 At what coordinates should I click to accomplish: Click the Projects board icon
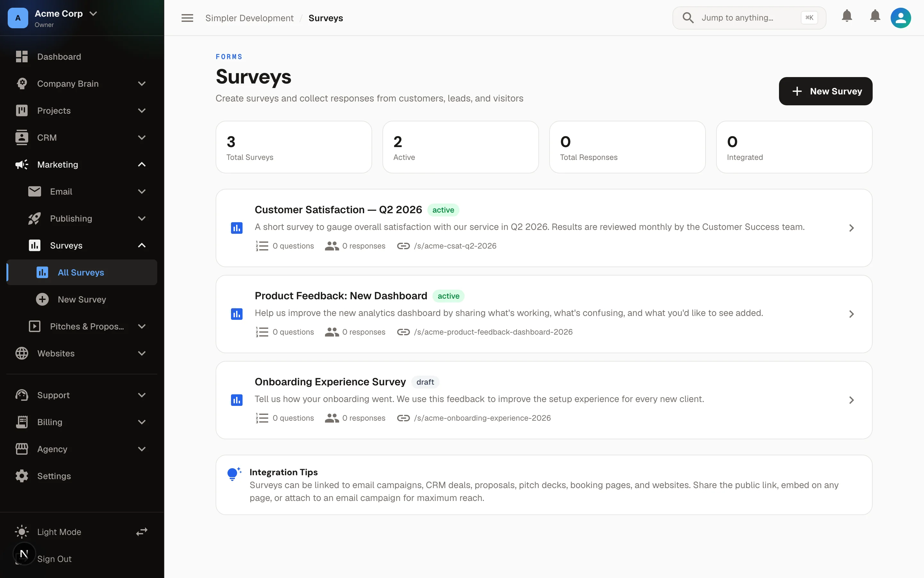point(22,110)
